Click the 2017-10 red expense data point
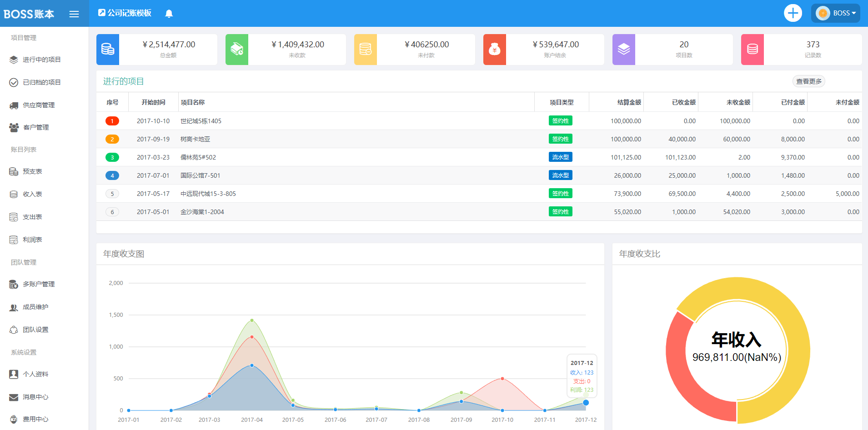Viewport: 868px width, 430px height. pos(502,379)
